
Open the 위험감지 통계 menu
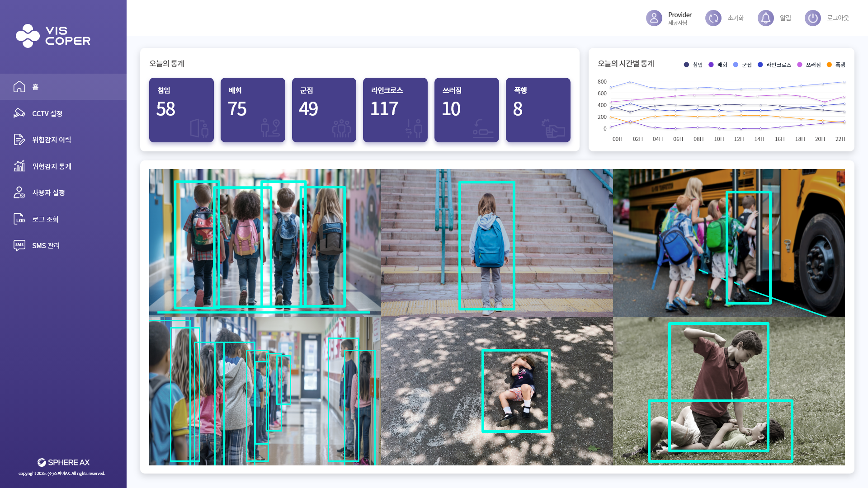coord(52,166)
